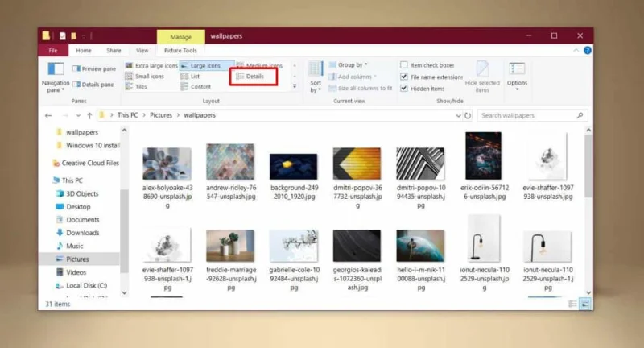Open the Navigation pane dropdown
Screen dimensions: 644x348
56,77
